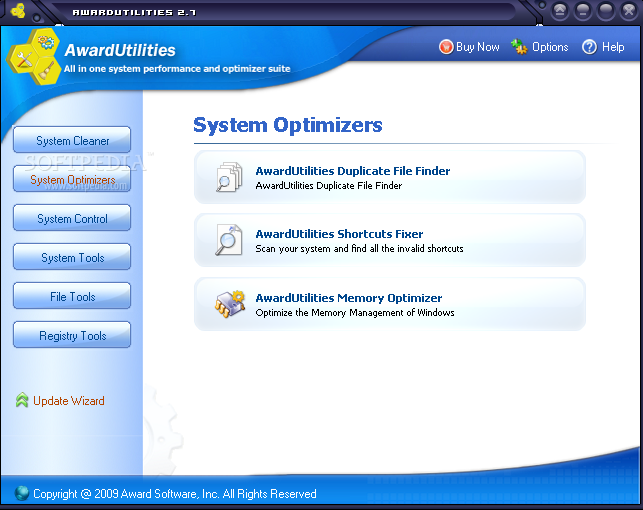This screenshot has height=510, width=643.
Task: Click the System Optimizers page heading
Action: tap(287, 125)
